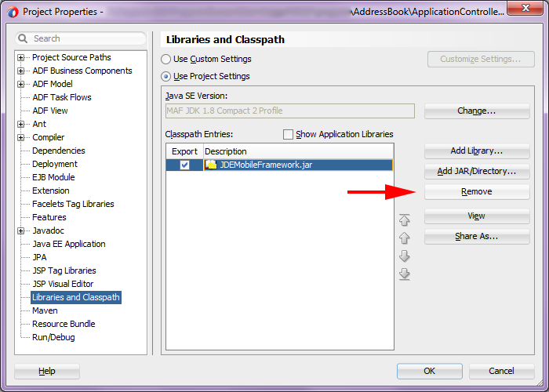Click the Remove button
This screenshot has width=549, height=392.
pos(476,192)
